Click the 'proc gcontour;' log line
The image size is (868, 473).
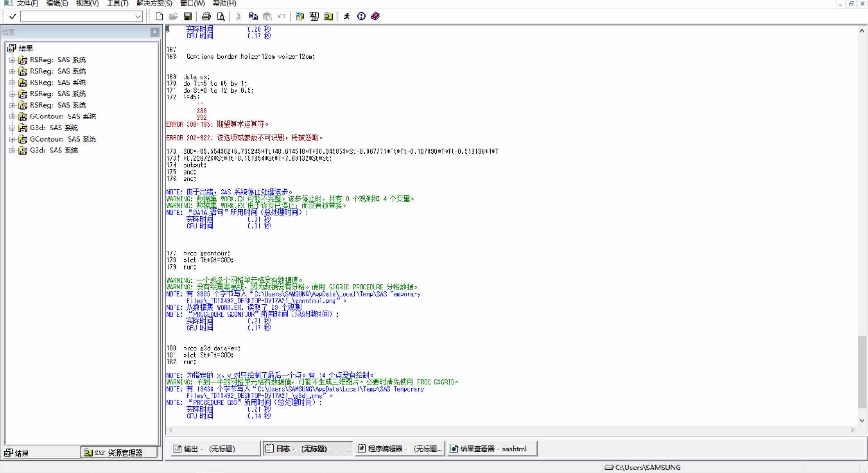[x=207, y=254]
